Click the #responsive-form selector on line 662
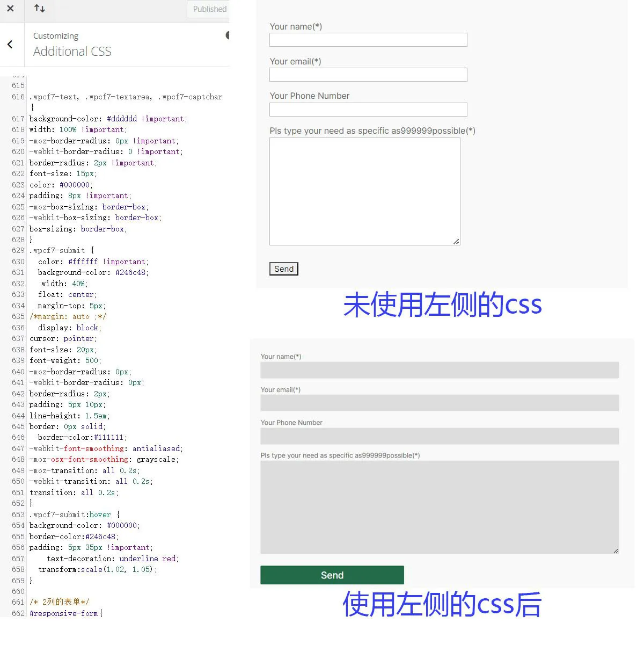This screenshot has width=644, height=645. coord(64,613)
